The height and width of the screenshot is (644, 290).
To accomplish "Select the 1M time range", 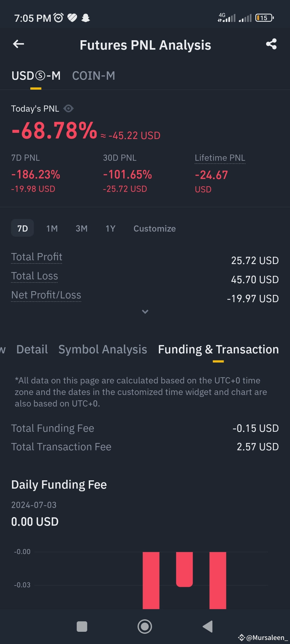I will (x=52, y=228).
